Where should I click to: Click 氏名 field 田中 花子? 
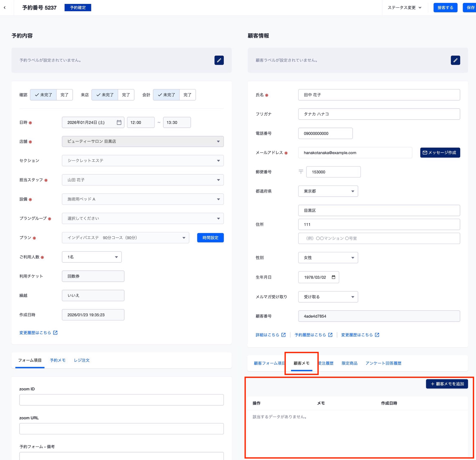pyautogui.click(x=379, y=95)
